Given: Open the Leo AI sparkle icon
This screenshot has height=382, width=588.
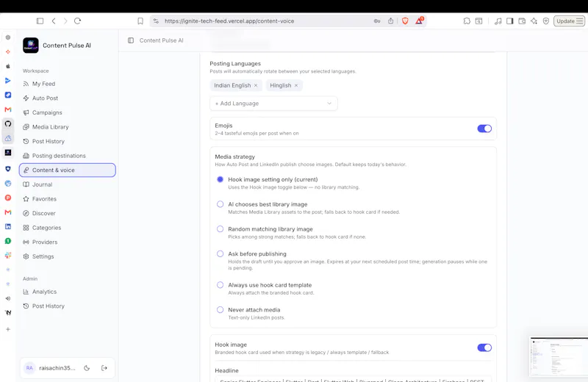Looking at the screenshot, I should coord(534,21).
